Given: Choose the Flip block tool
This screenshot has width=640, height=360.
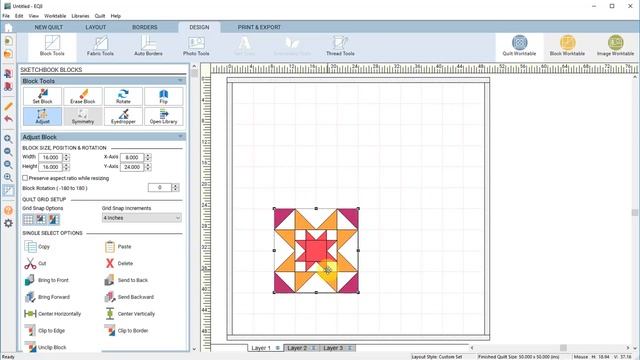Looking at the screenshot, I should [163, 96].
